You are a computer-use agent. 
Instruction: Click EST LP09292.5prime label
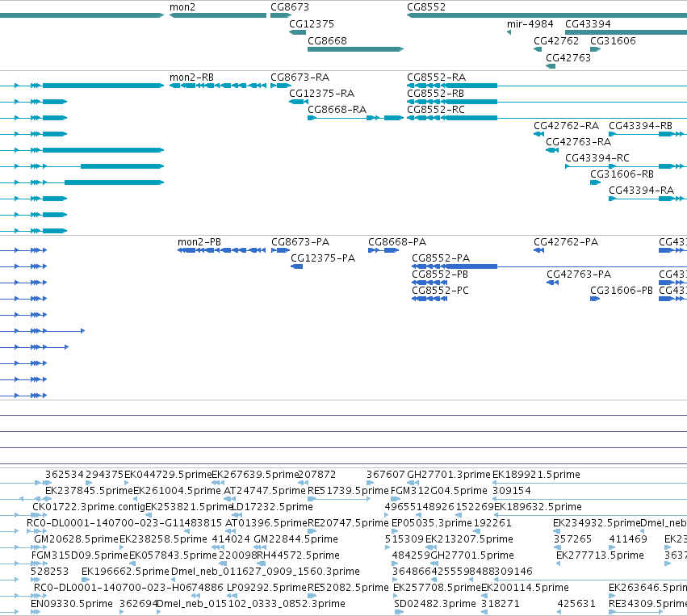tap(266, 588)
